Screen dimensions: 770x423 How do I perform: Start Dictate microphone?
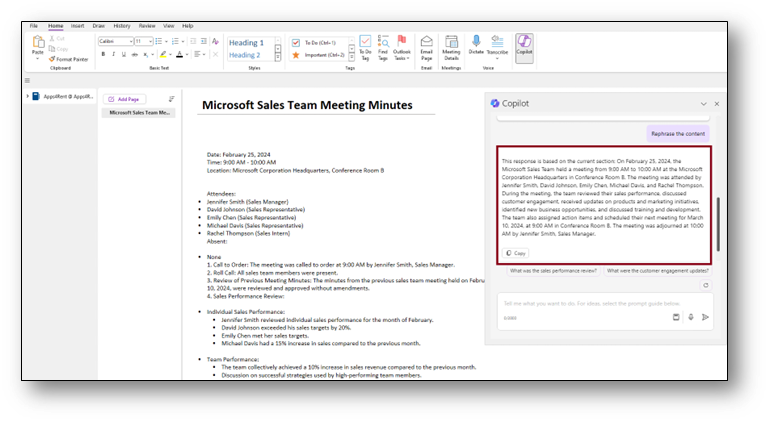[x=476, y=44]
